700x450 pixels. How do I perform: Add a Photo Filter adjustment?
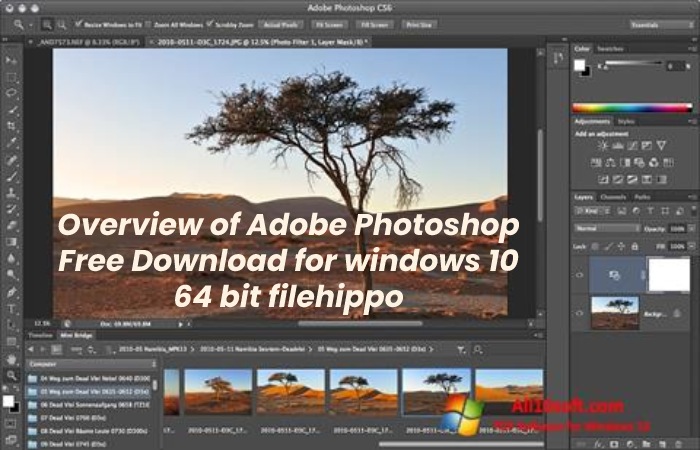[x=639, y=162]
